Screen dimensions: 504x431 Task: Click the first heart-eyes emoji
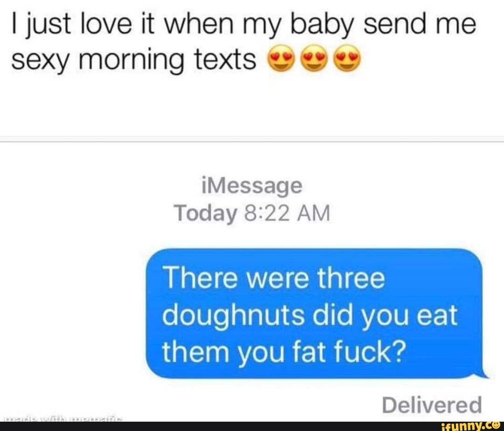280,58
